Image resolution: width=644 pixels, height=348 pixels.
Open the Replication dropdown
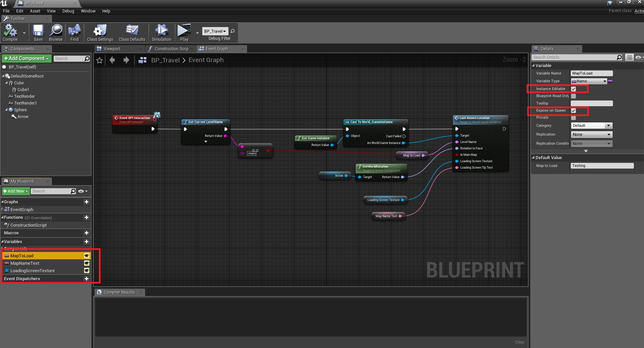pos(591,135)
